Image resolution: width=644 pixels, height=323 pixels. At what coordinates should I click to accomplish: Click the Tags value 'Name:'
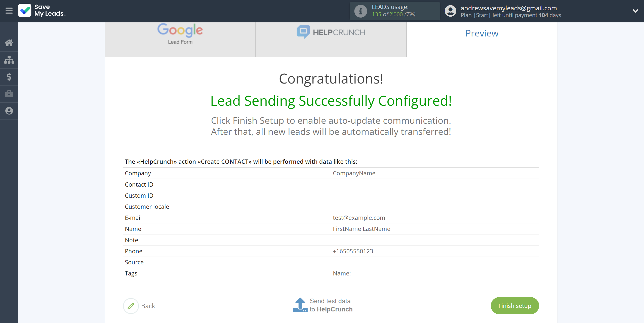342,273
